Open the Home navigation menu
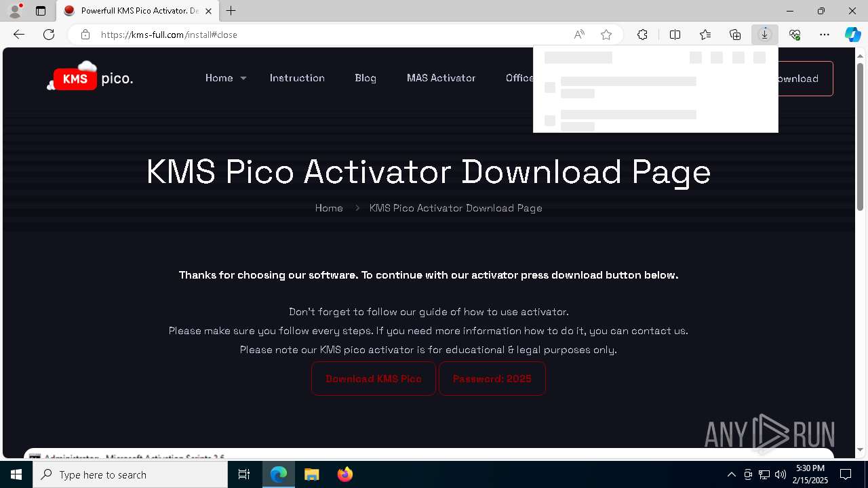 click(219, 78)
